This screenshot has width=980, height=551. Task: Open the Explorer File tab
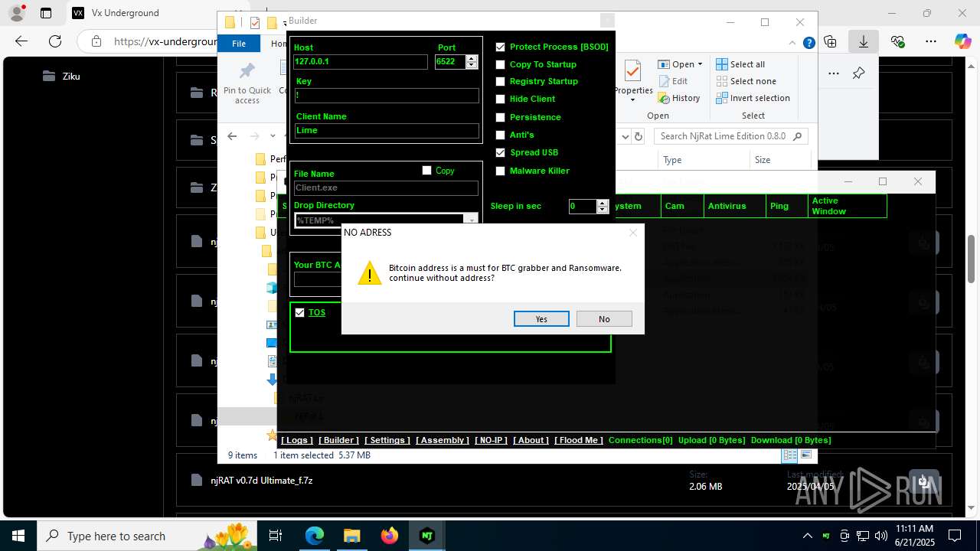(239, 44)
